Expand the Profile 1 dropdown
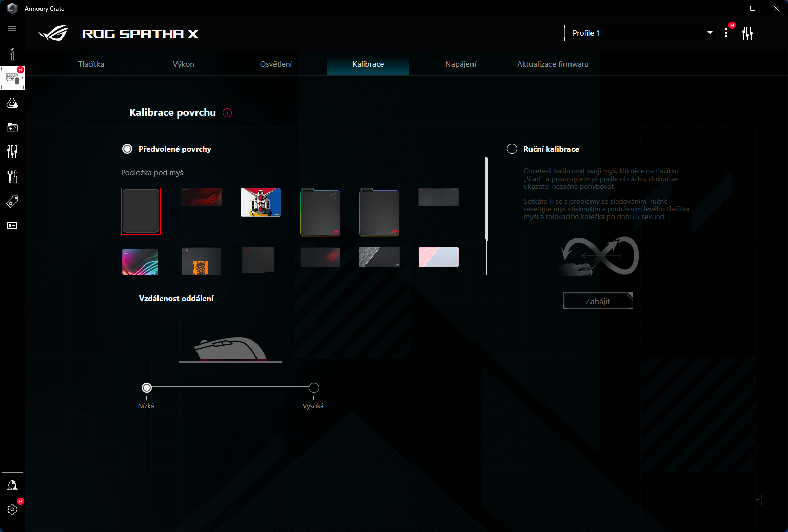This screenshot has width=788, height=532. tap(641, 33)
